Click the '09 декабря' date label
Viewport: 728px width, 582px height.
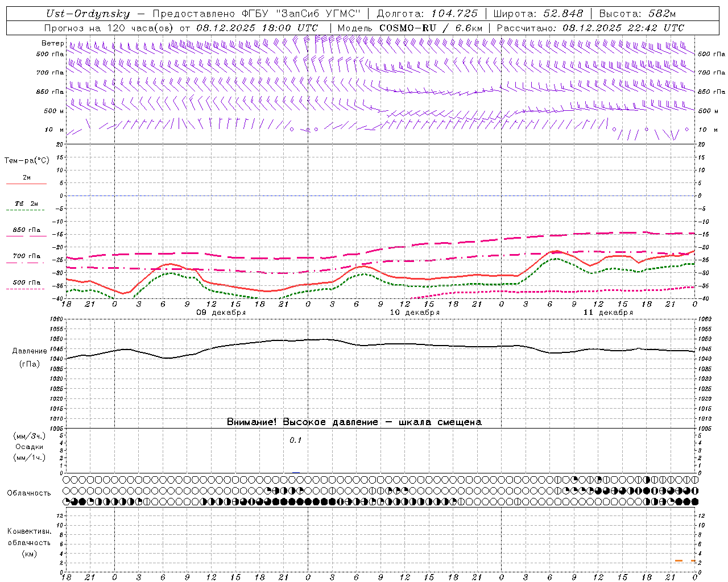point(221,313)
